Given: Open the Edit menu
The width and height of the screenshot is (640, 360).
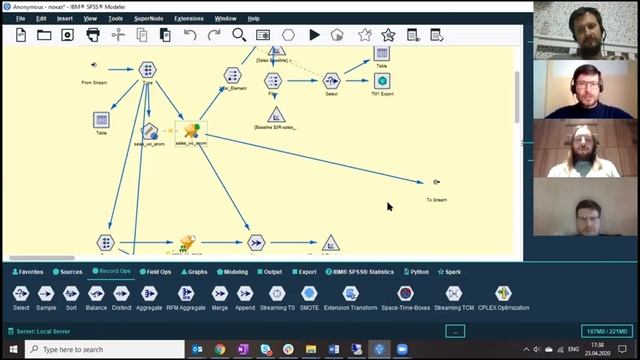Looking at the screenshot, I should (x=41, y=19).
